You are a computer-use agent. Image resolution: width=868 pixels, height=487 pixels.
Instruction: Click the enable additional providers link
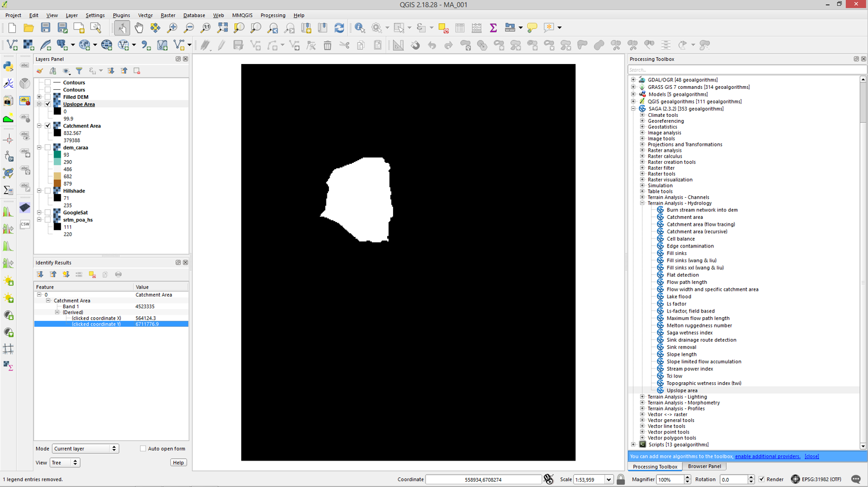point(767,456)
